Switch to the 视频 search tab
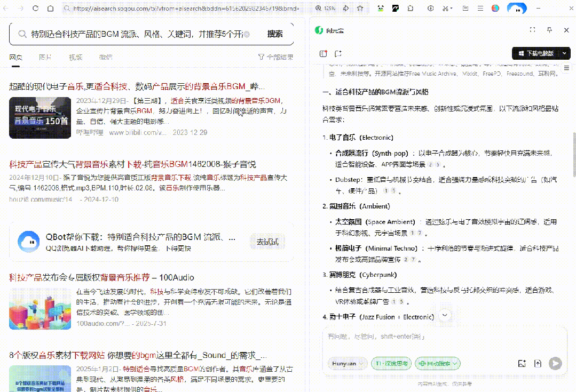This screenshot has width=576, height=392. point(75,57)
